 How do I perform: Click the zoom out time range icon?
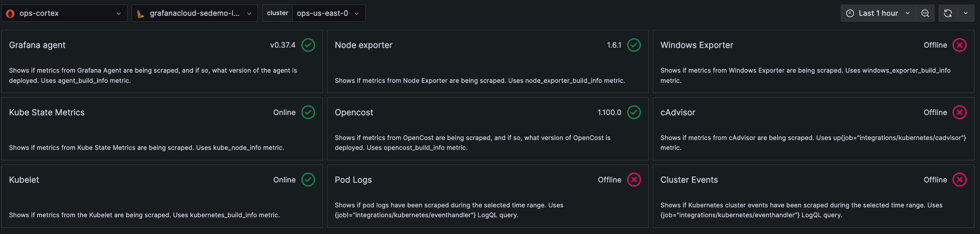point(925,13)
